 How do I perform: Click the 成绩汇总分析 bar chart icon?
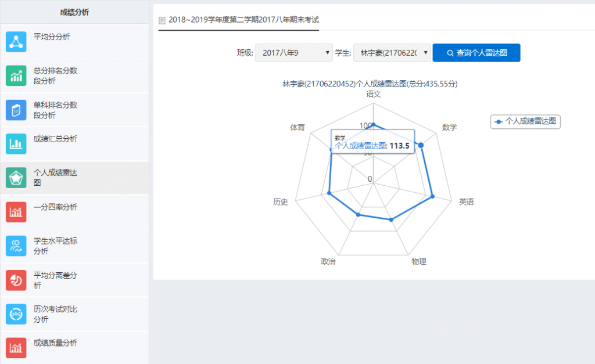[x=16, y=144]
